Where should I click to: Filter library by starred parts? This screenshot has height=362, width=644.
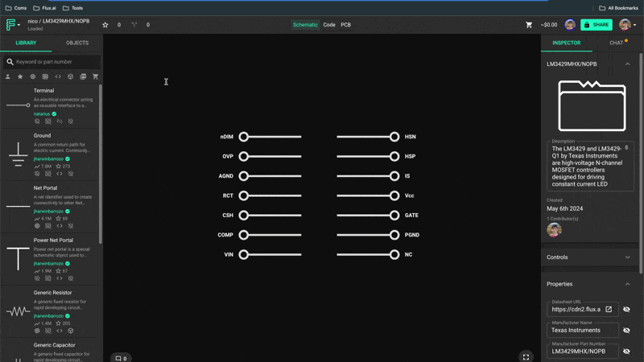coord(20,76)
